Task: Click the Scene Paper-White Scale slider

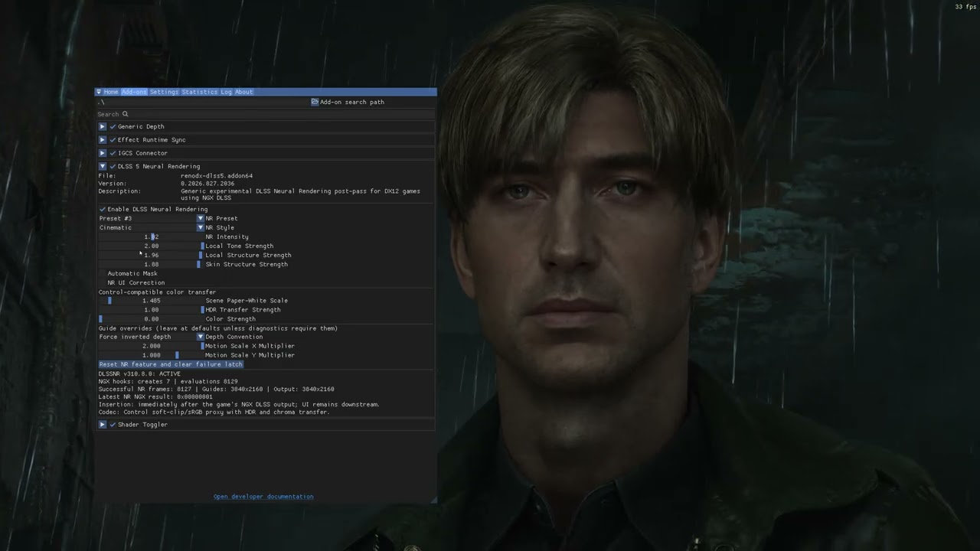Action: coord(151,301)
